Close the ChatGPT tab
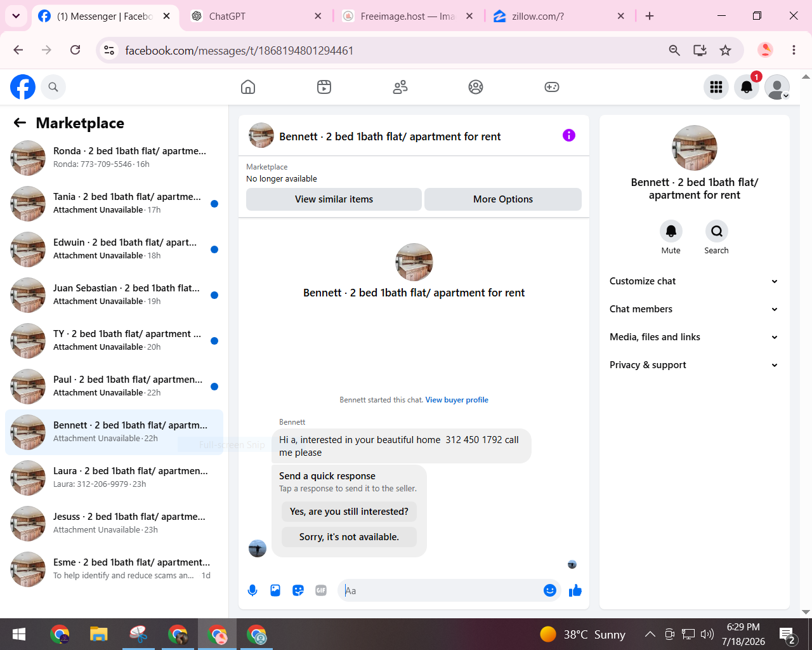Image resolution: width=812 pixels, height=650 pixels. (318, 16)
